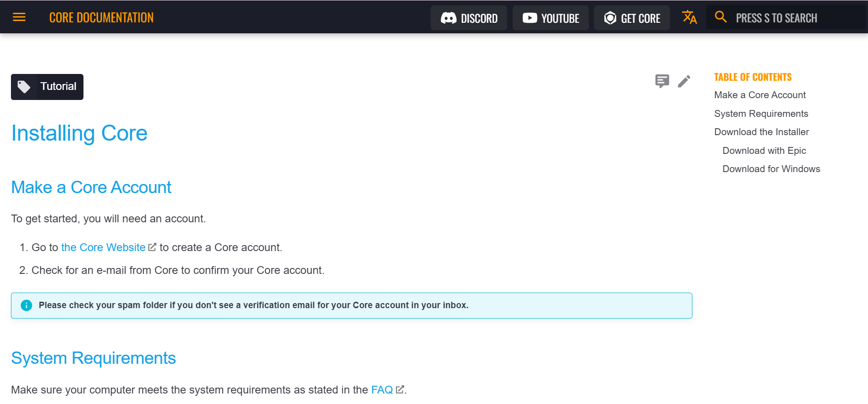868x404 pixels.
Task: Click the tag icon on Tutorial badge
Action: [24, 87]
